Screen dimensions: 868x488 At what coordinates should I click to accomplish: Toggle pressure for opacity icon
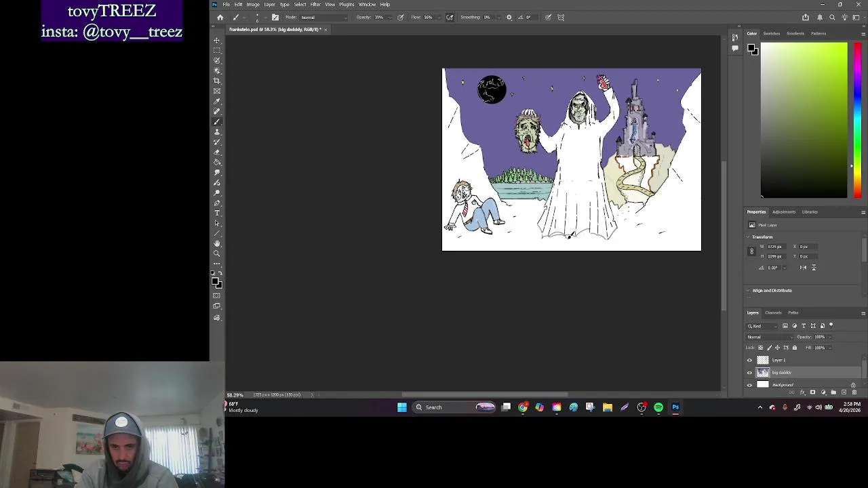401,17
